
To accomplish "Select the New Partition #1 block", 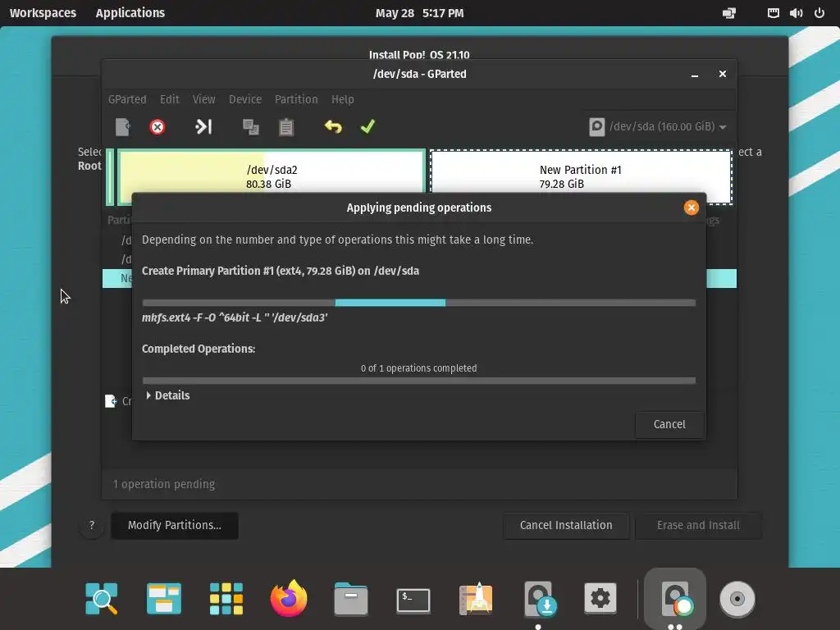I will pyautogui.click(x=581, y=177).
